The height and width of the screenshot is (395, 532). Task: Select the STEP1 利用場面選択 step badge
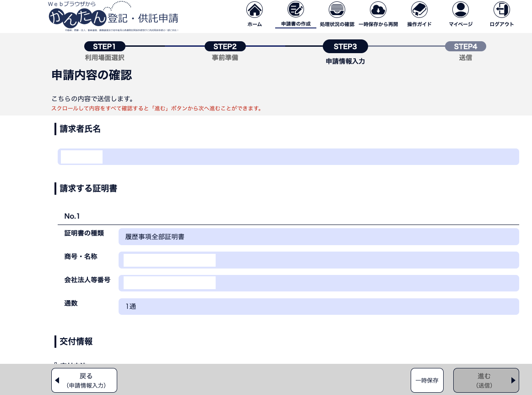[104, 46]
